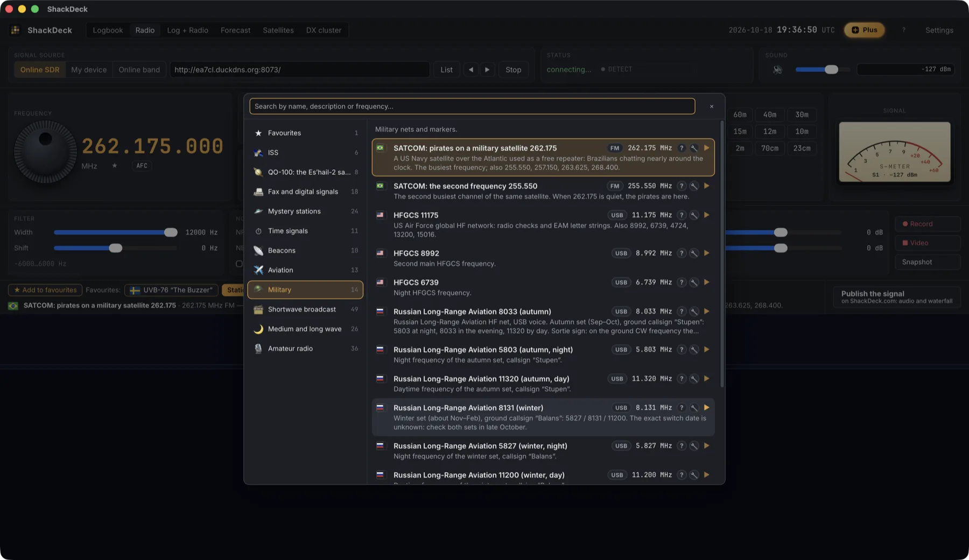The image size is (969, 560).
Task: Open wrench tool for Russian Aviation 11320
Action: tap(694, 379)
